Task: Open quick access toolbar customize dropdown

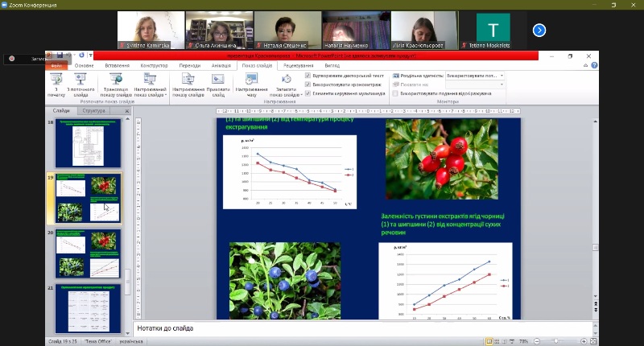Action: point(90,55)
